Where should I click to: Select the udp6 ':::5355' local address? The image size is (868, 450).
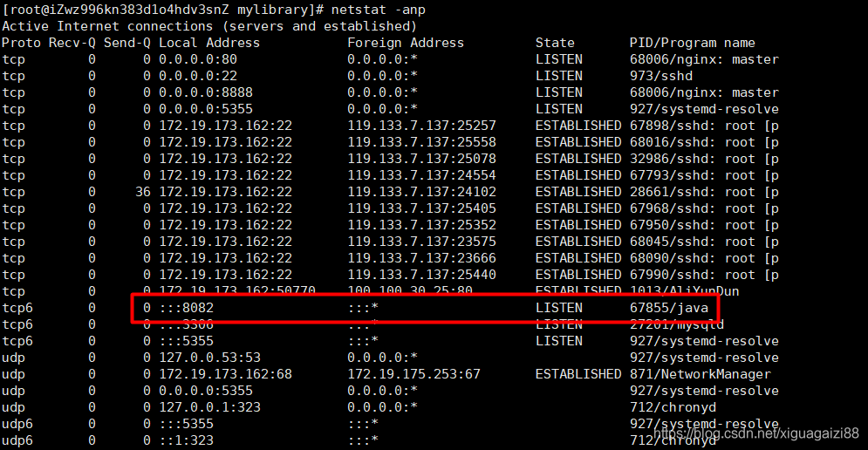pyautogui.click(x=186, y=424)
